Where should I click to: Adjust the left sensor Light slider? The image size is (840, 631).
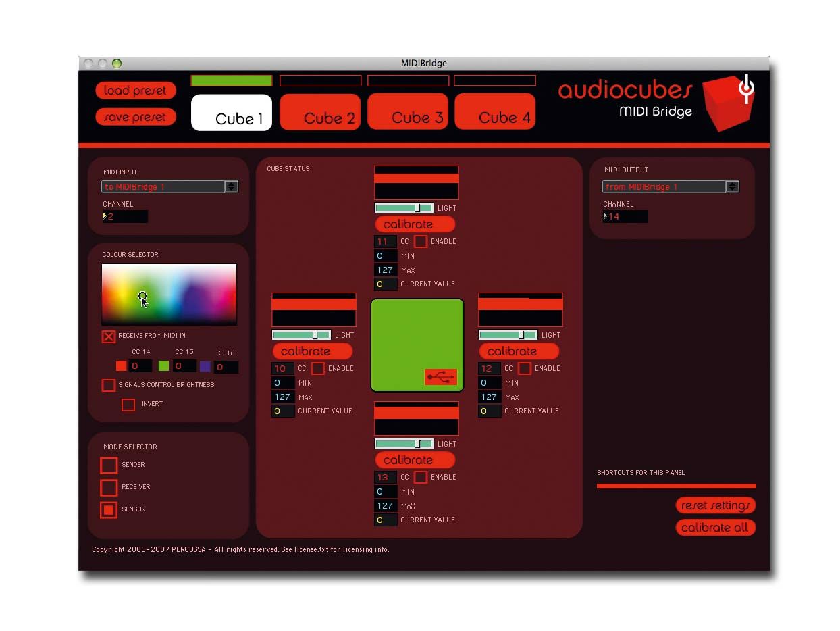[301, 335]
